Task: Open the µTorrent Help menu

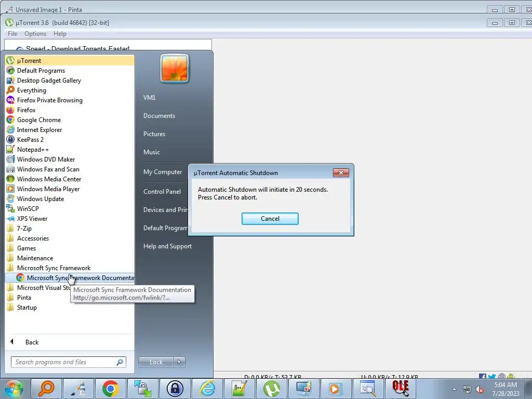Action: 60,34
